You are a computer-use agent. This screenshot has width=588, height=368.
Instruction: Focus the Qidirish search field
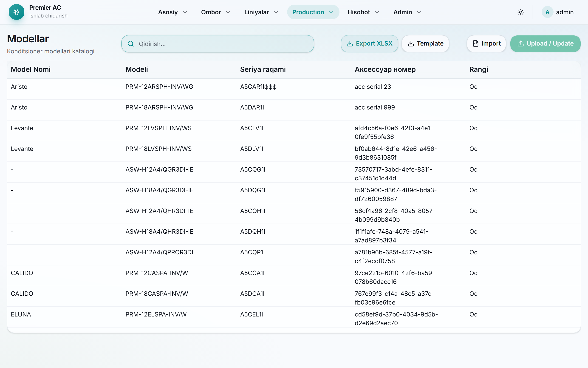(x=218, y=44)
